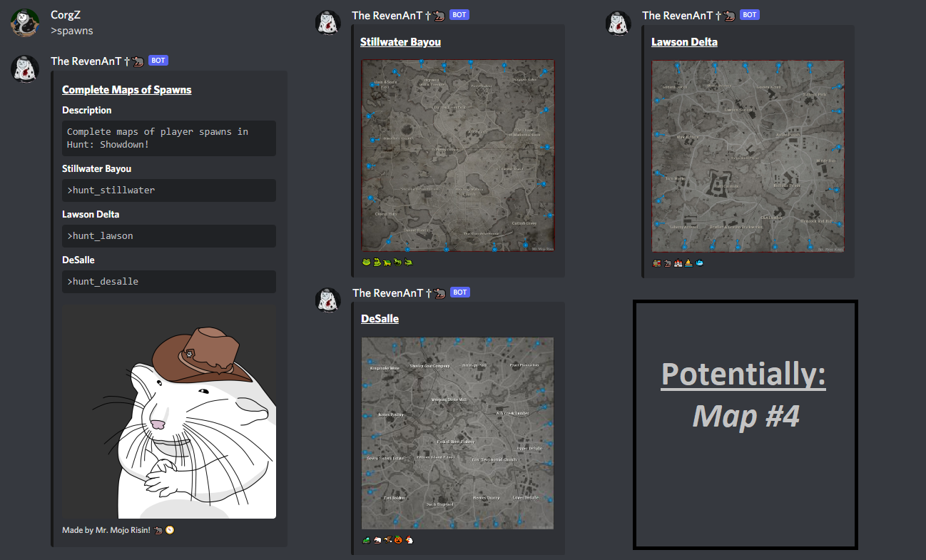Viewport: 926px width, 560px height.
Task: Enlarge the Stillwater Bayou spawn map image
Action: (x=458, y=156)
